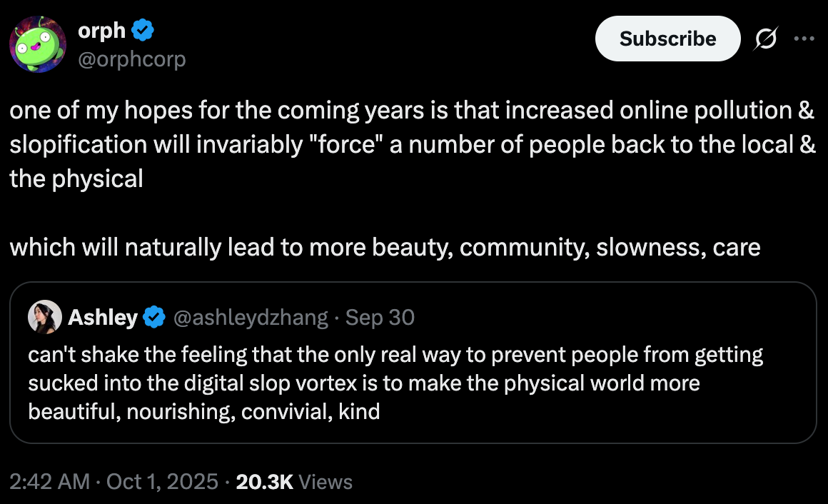The image size is (828, 504).
Task: Click the Grok slashed-circle icon
Action: click(x=764, y=40)
